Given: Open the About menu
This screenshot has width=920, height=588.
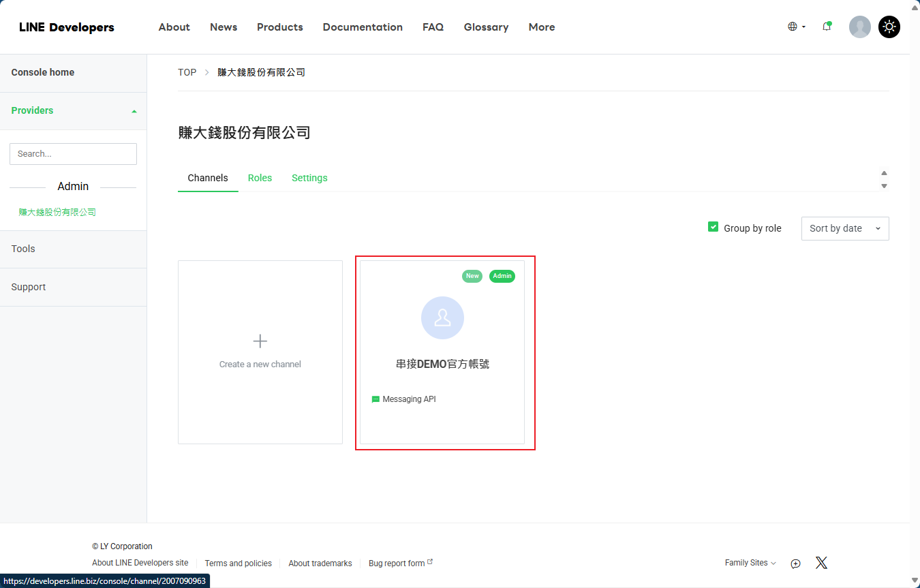Looking at the screenshot, I should [174, 27].
